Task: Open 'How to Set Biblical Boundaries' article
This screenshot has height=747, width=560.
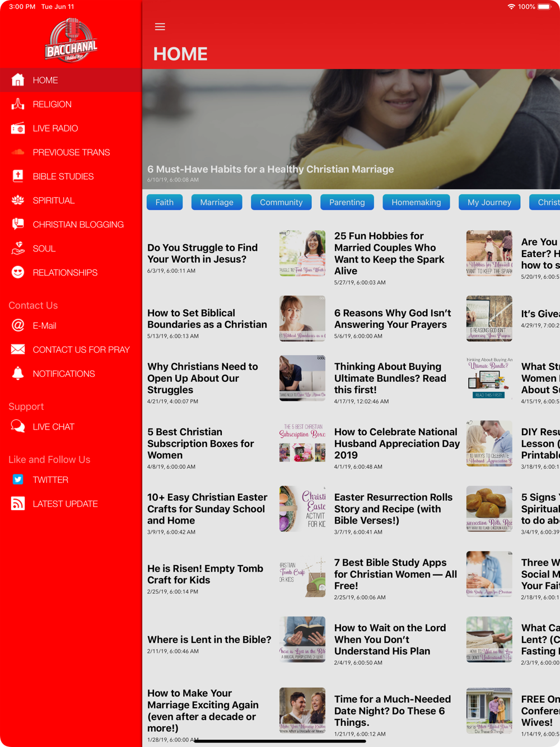Action: pyautogui.click(x=207, y=319)
